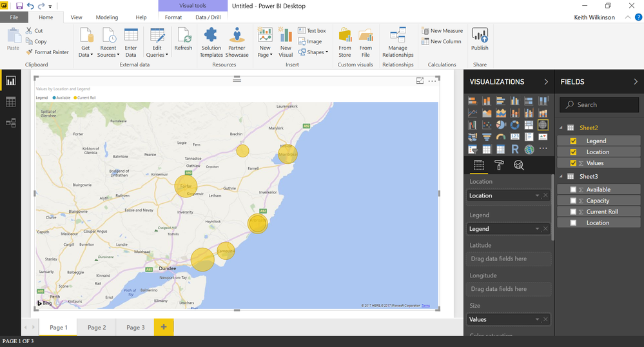Click Publish in the Share group

point(480,39)
